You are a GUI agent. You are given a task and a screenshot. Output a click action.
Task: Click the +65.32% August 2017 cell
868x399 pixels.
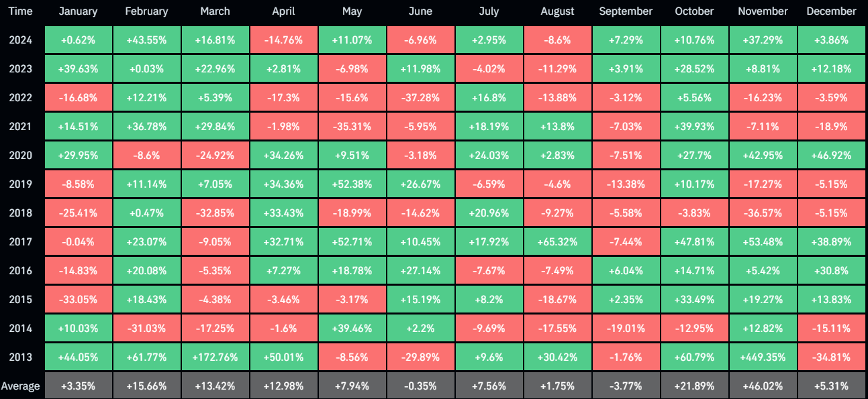point(557,242)
